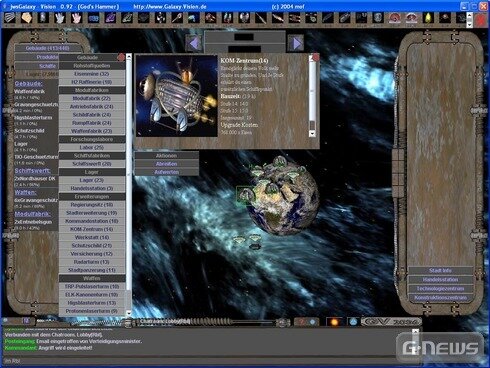Click the KOM-Zentrum building image
Viewport: 490px width, 368px height.
[177, 96]
